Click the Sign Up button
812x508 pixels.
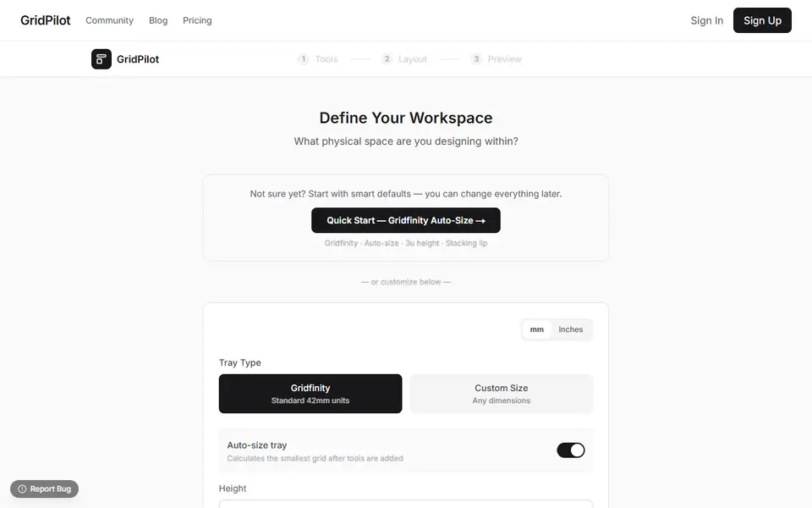point(762,20)
